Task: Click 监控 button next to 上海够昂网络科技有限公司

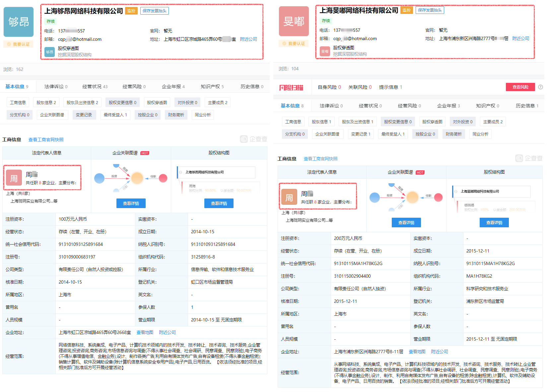Action: (x=131, y=11)
